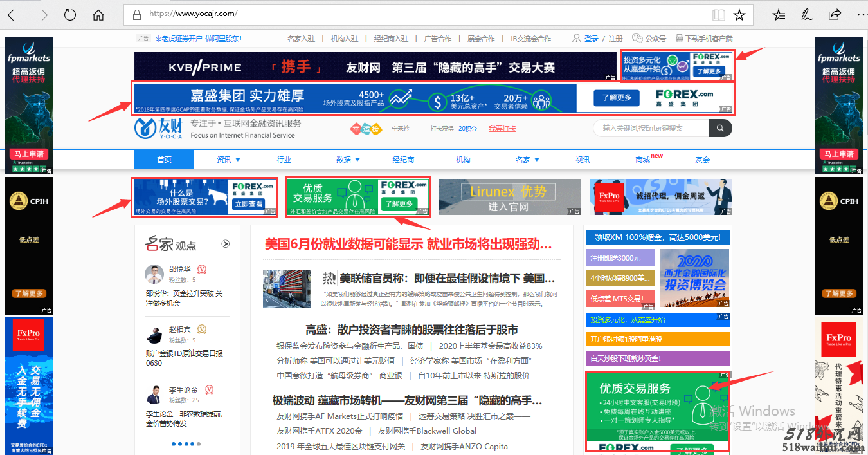
Task: Open the article 邵悦华：黄金拉升突破
Action: pos(185,298)
